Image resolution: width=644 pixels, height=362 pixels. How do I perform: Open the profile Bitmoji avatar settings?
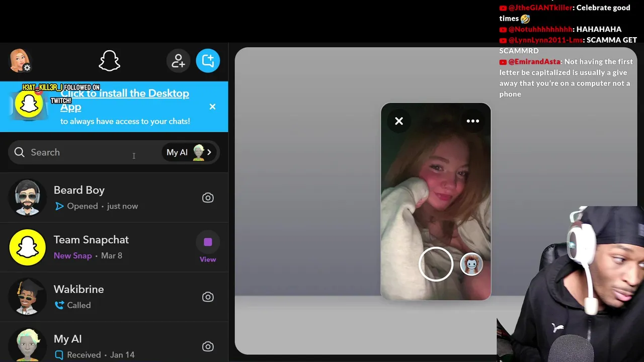pos(20,61)
